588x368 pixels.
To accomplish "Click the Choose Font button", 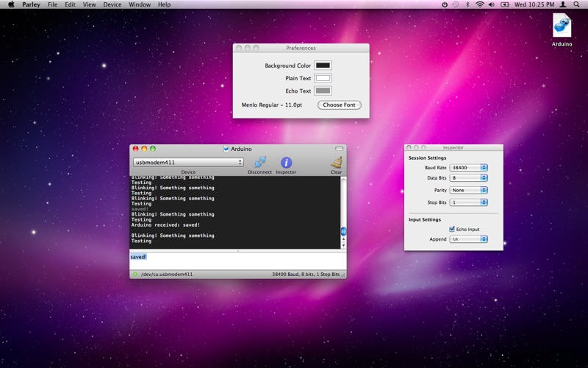I will [340, 105].
